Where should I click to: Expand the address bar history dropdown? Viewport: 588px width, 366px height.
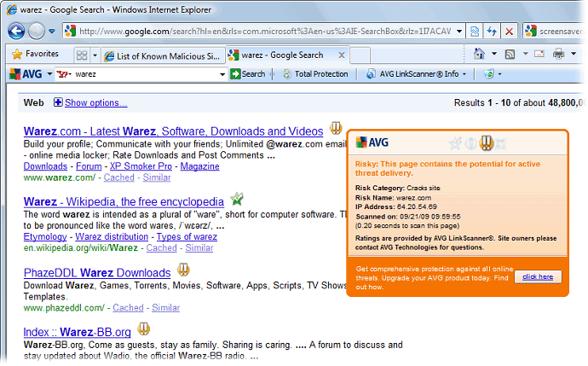point(459,32)
